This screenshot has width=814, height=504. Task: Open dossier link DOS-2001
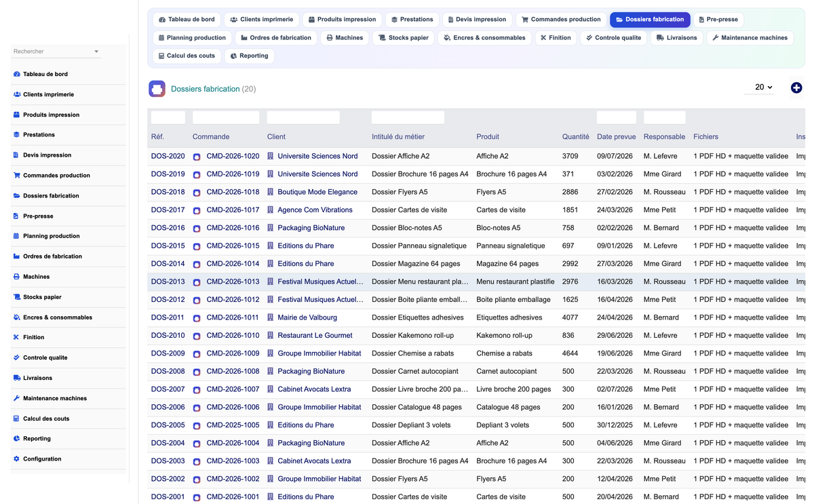168,497
